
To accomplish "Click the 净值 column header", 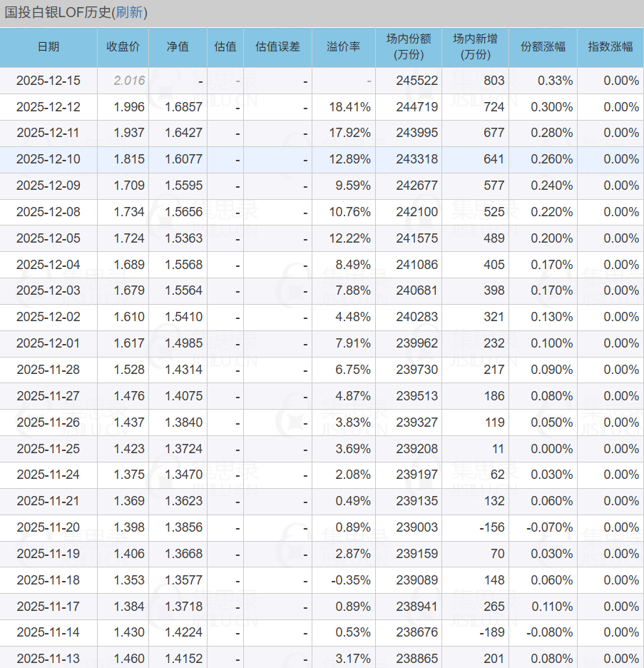I will pyautogui.click(x=178, y=47).
